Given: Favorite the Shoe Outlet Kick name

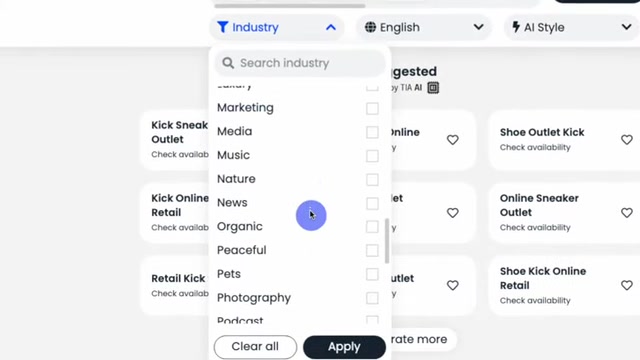Looking at the screenshot, I should coord(627,140).
